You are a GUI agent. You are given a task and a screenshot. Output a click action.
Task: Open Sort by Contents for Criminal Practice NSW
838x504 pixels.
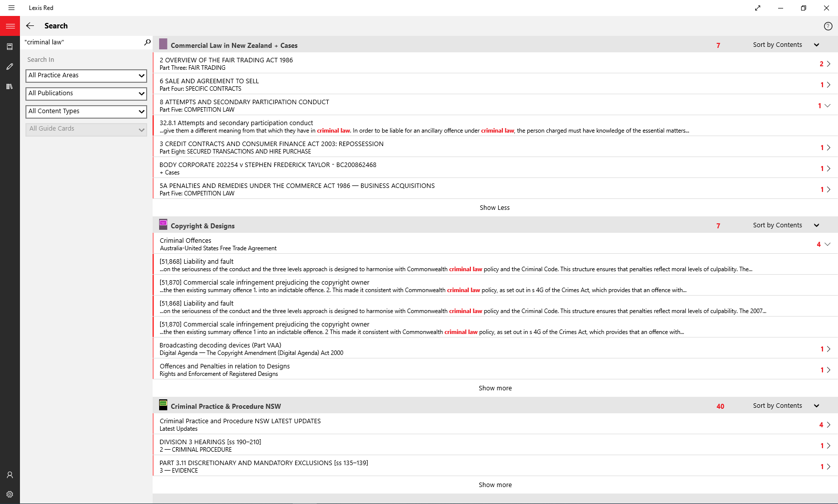(x=786, y=406)
